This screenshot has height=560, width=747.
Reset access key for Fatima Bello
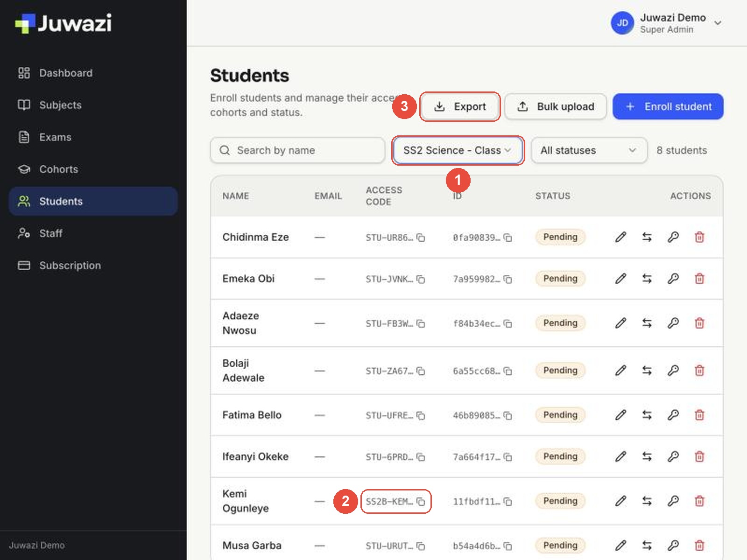pyautogui.click(x=673, y=415)
